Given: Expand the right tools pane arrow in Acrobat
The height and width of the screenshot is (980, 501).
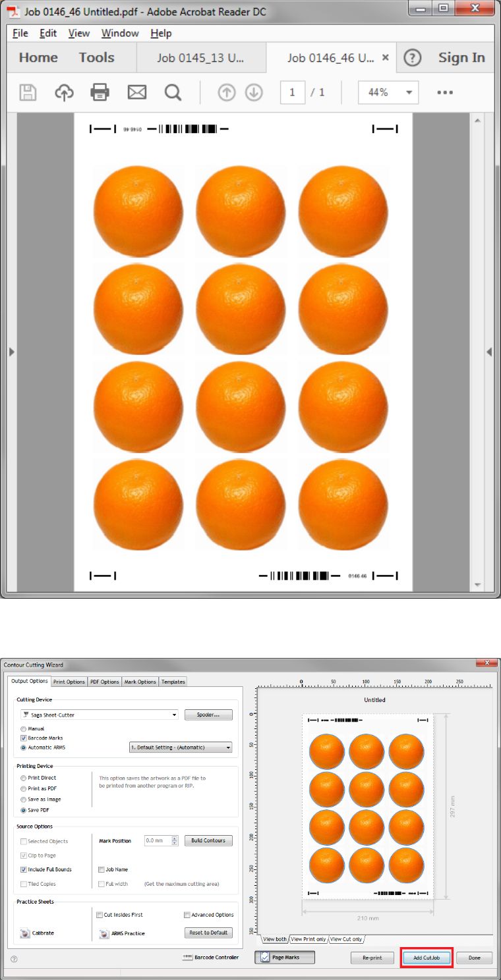Looking at the screenshot, I should (489, 352).
